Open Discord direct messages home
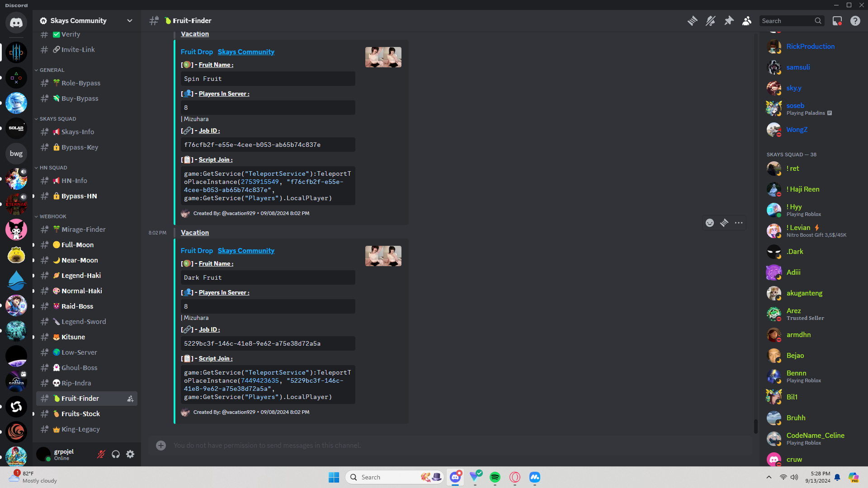The width and height of the screenshot is (868, 488). [x=16, y=22]
